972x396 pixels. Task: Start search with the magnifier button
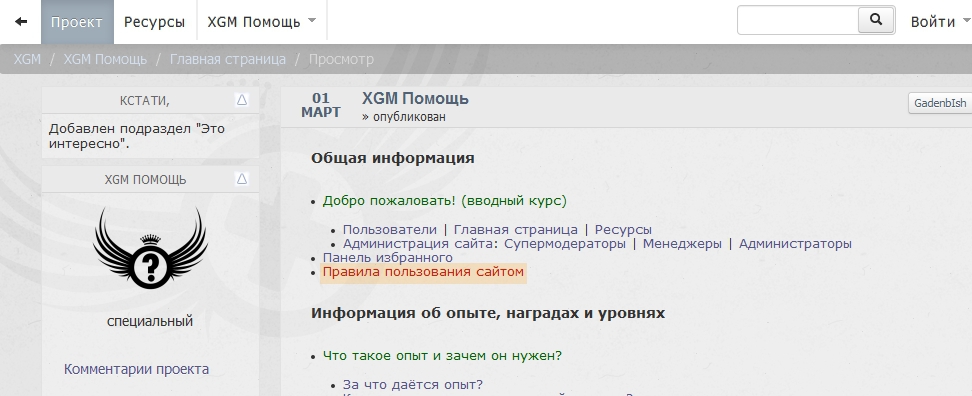[x=876, y=20]
